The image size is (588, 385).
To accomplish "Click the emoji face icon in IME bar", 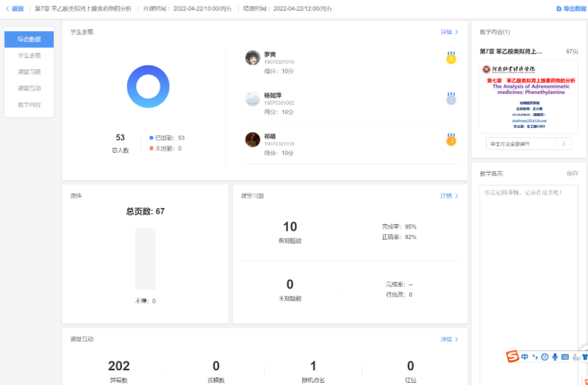I will (545, 357).
